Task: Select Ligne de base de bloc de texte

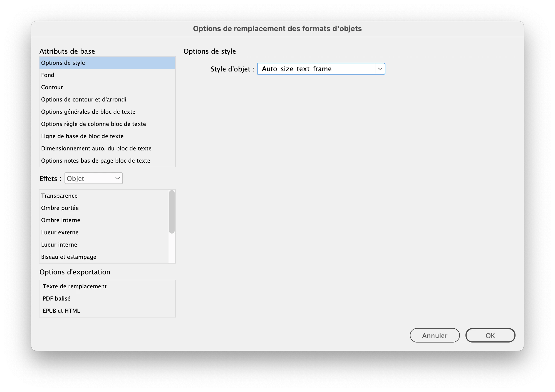Action: click(82, 136)
